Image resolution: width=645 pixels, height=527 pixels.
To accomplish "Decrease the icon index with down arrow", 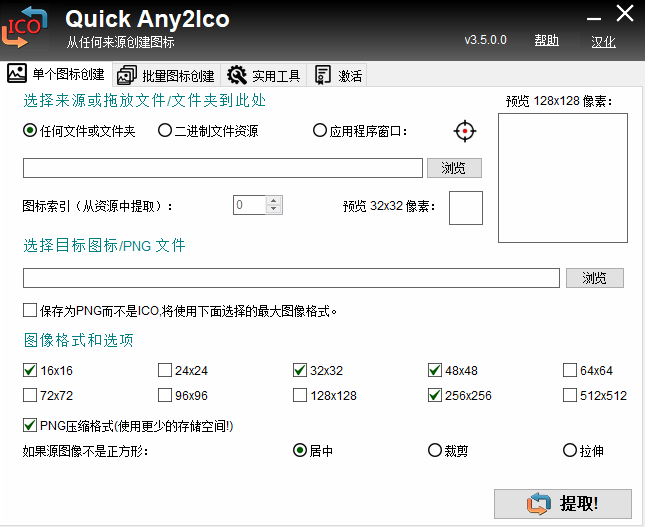I will (274, 209).
